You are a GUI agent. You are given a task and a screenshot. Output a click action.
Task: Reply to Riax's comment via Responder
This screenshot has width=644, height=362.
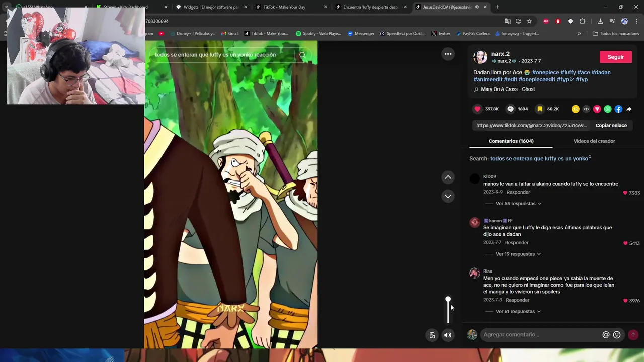pyautogui.click(x=518, y=300)
